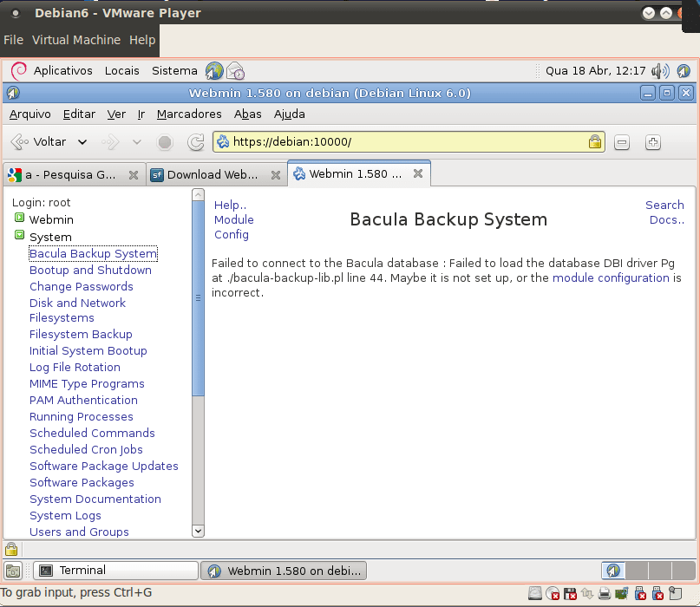Open the back history dropdown arrow
This screenshot has width=700, height=607.
point(82,142)
